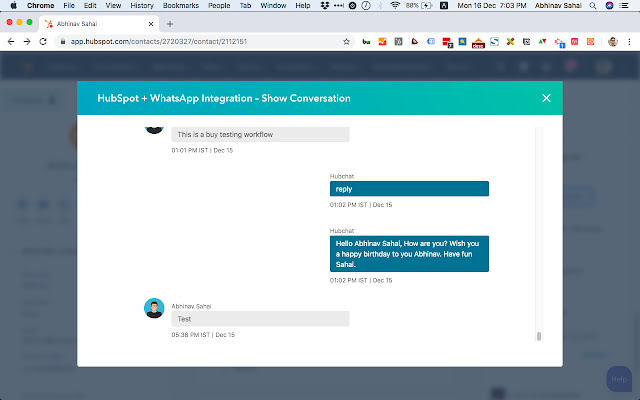Reload the HubSpot page
The height and width of the screenshot is (400, 640).
point(43,42)
